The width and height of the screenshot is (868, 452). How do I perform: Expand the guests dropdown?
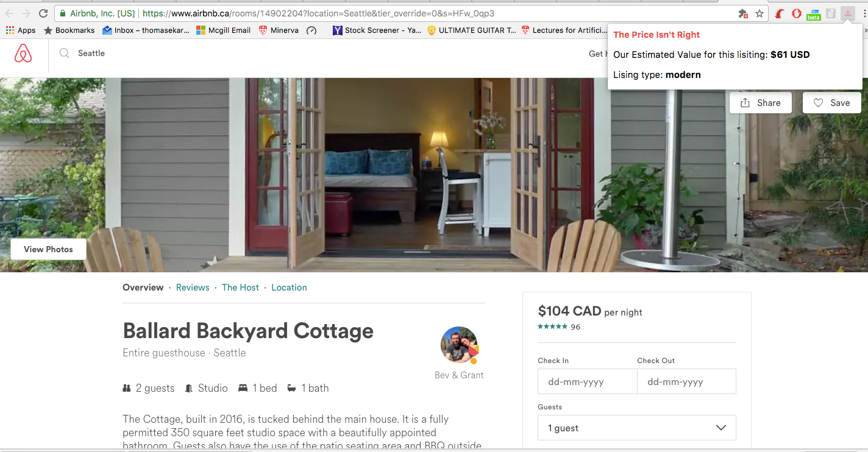click(x=637, y=428)
